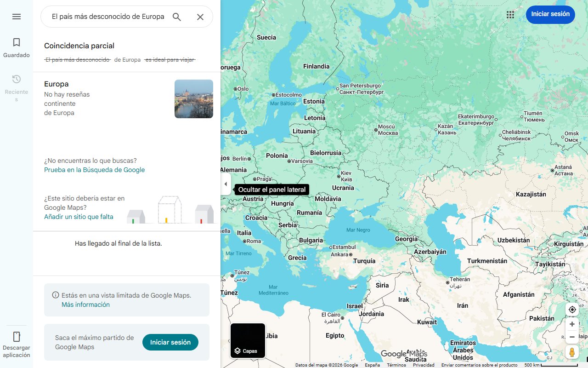588x368 pixels.
Task: Open saved places via Guardado icon
Action: click(16, 47)
